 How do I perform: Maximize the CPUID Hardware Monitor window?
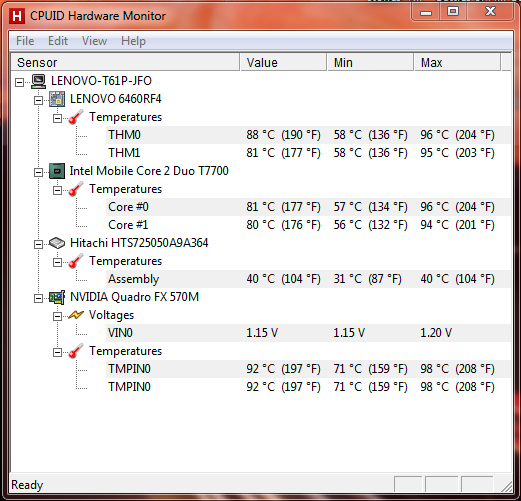(x=453, y=12)
